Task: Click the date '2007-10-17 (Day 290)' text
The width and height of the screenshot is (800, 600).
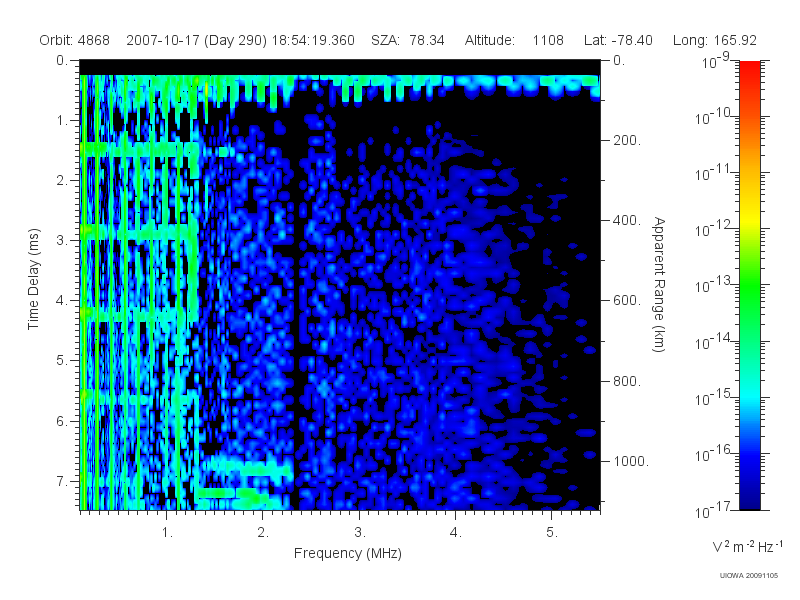Action: (196, 40)
